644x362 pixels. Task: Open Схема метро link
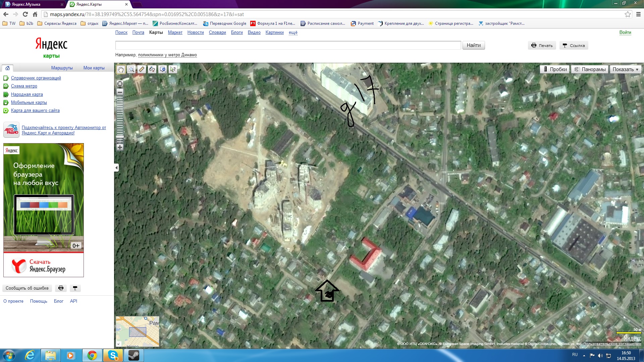(x=24, y=86)
